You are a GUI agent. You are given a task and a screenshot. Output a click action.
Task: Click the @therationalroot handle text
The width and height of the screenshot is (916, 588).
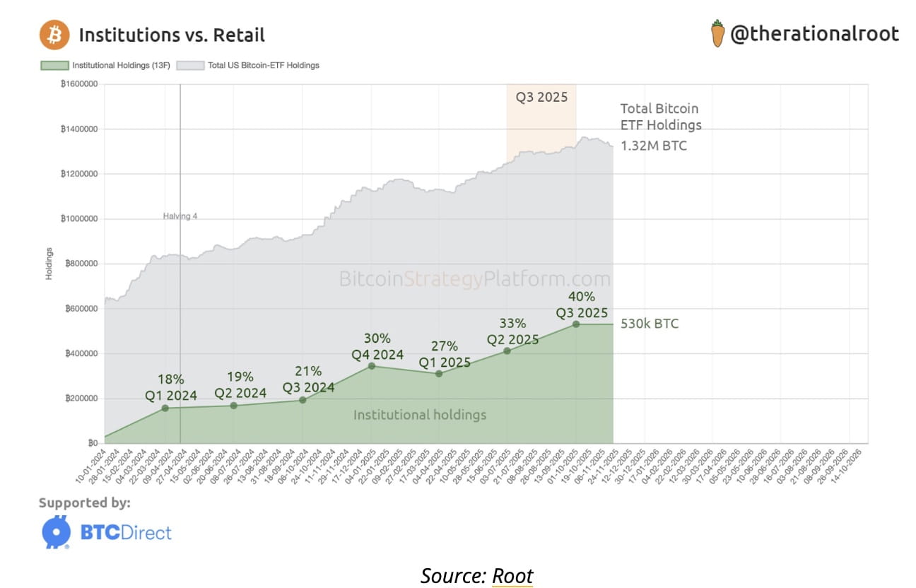(x=814, y=34)
